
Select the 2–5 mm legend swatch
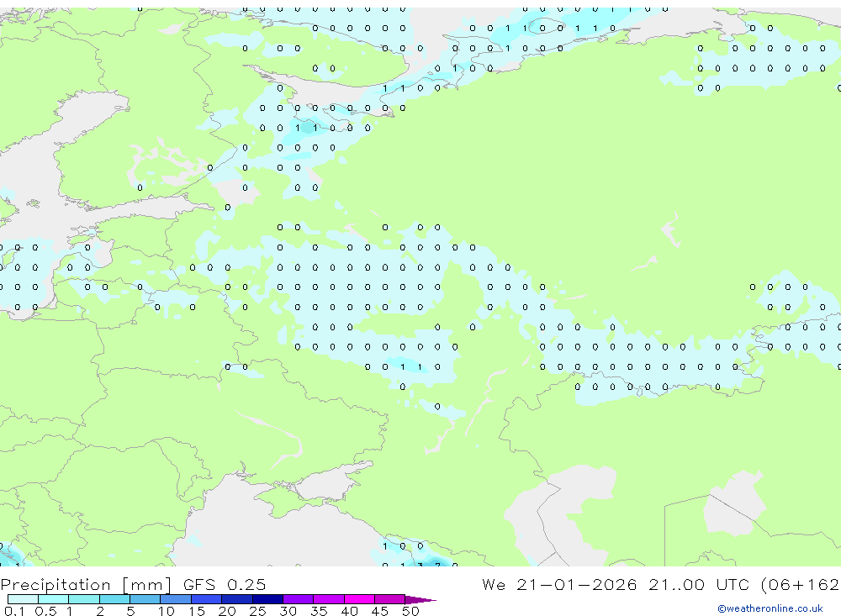tap(114, 599)
